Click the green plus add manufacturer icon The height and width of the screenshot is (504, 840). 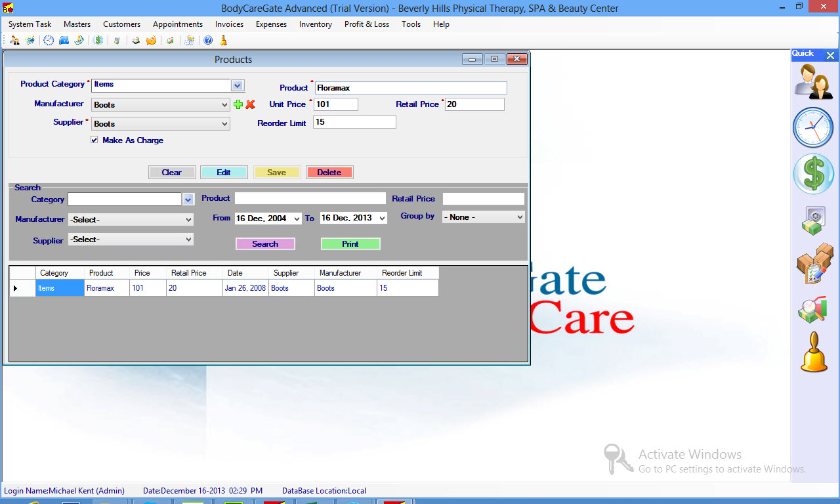coord(238,104)
